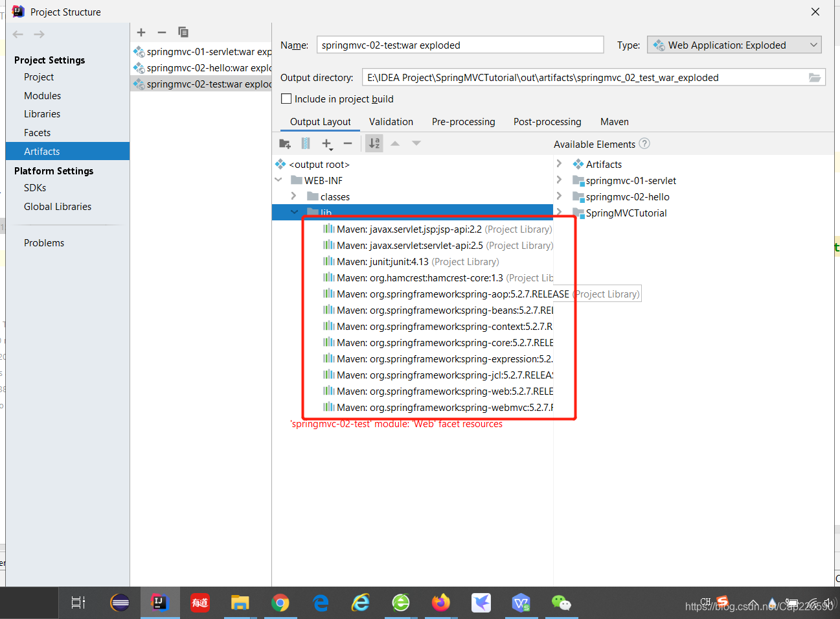The width and height of the screenshot is (840, 619).
Task: Navigate back with the left arrow
Action: pos(18,34)
